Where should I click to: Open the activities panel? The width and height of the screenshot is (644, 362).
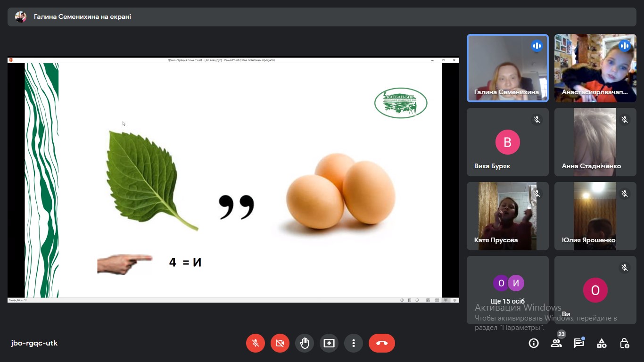(602, 343)
